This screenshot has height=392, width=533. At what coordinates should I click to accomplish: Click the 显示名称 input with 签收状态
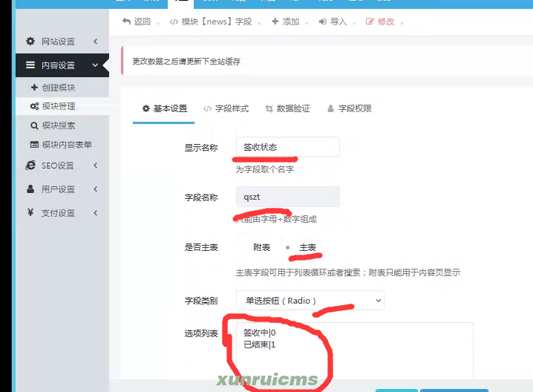288,147
